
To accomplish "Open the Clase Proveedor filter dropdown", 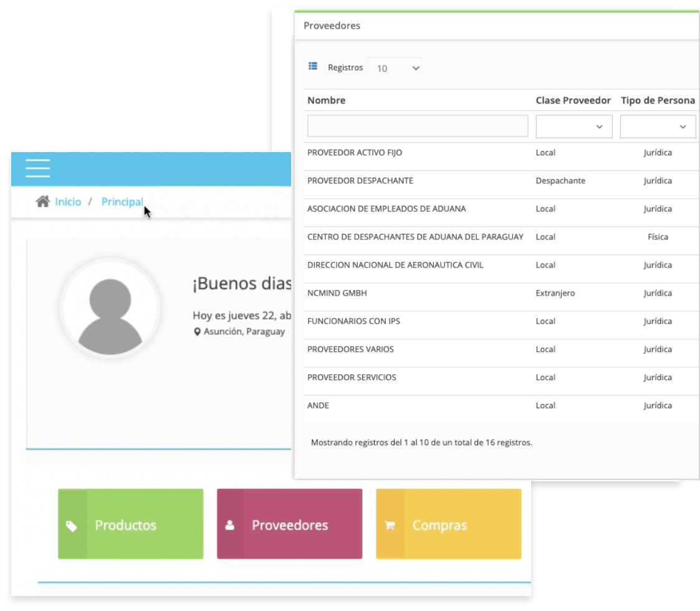I will (574, 127).
